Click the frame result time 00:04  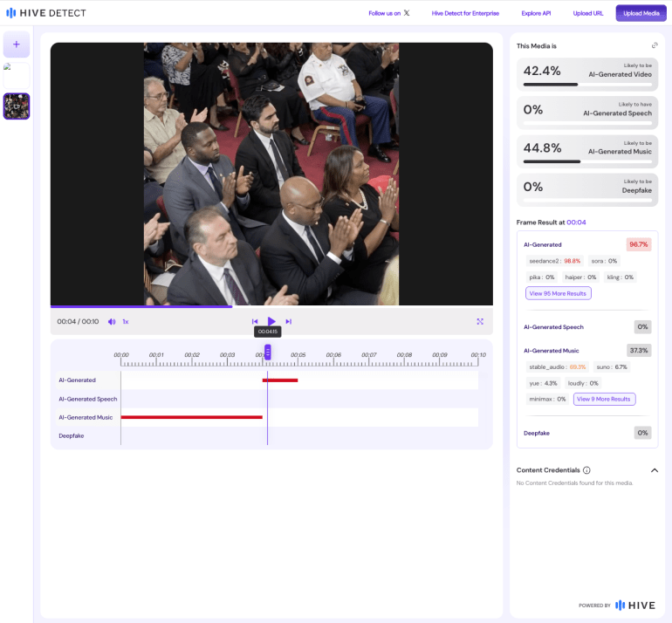[576, 222]
